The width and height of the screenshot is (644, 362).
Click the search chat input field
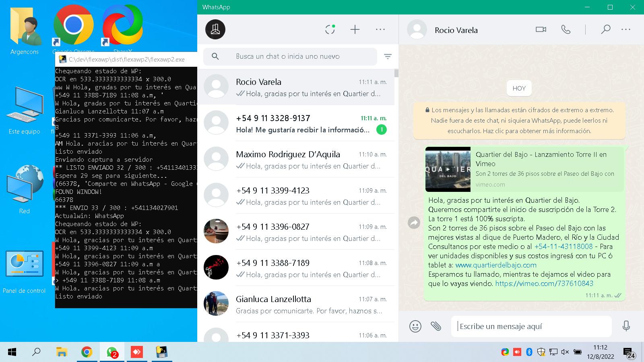coord(290,57)
